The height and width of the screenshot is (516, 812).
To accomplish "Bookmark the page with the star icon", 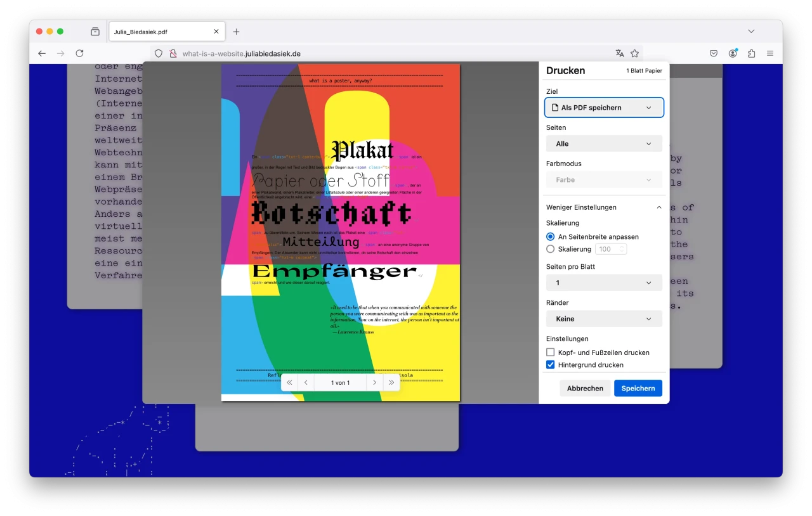I will click(x=634, y=54).
